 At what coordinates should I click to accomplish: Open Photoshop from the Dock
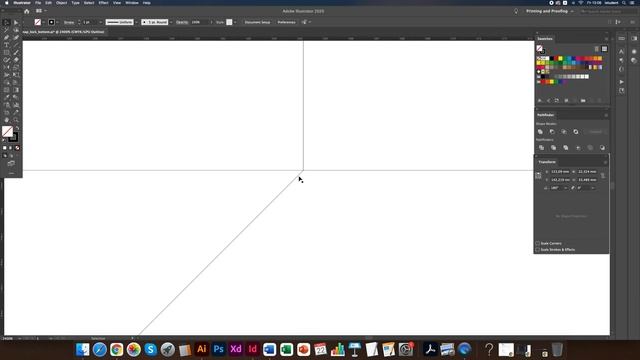(x=218, y=349)
